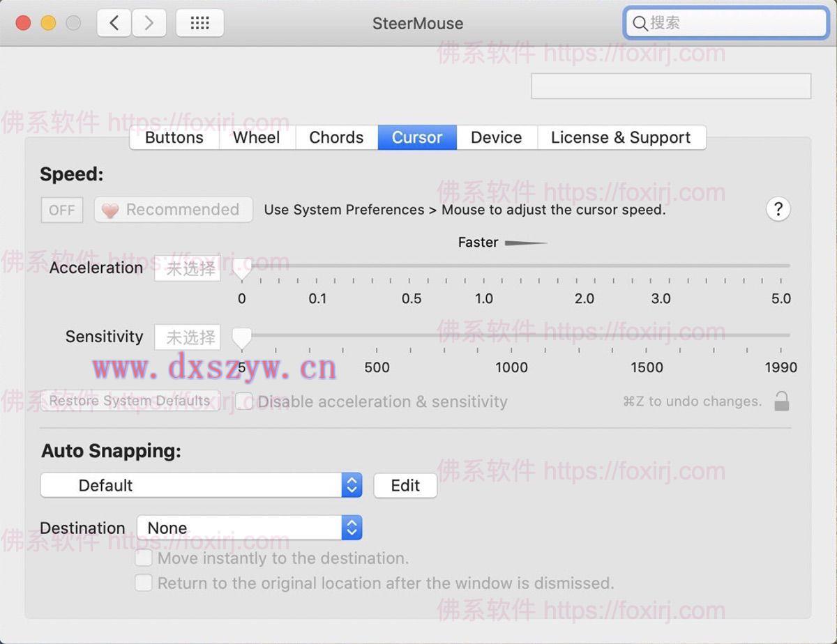The image size is (837, 644).
Task: Go back with the left chevron button
Action: (114, 23)
